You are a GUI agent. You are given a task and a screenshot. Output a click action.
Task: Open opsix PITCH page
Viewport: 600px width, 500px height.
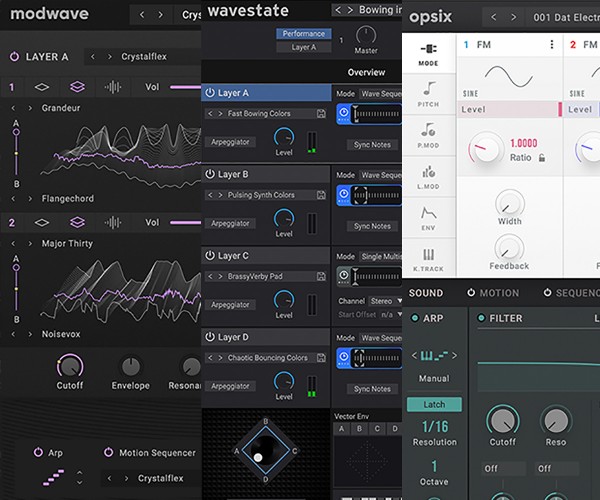[429, 89]
